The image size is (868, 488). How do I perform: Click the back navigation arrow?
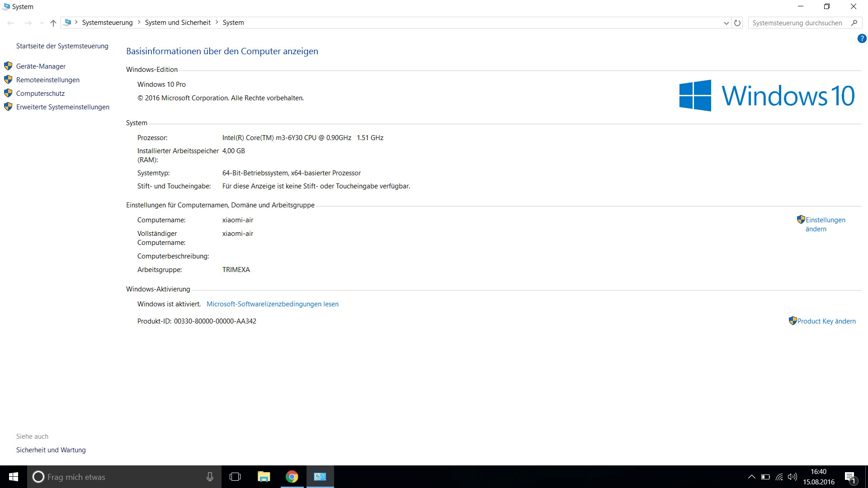11,23
